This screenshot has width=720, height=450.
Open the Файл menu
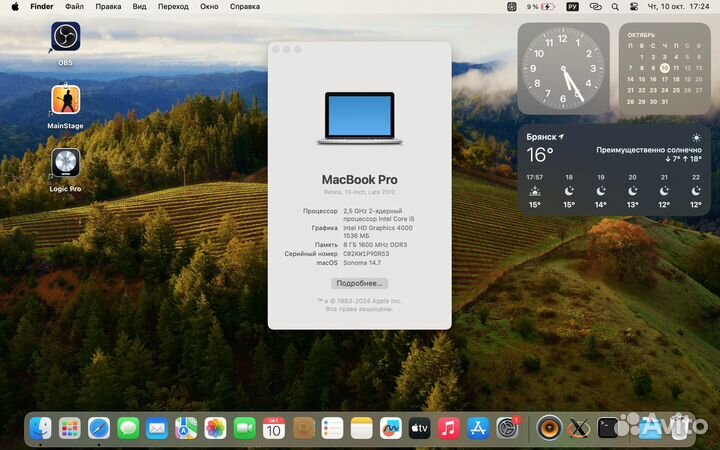click(x=74, y=7)
